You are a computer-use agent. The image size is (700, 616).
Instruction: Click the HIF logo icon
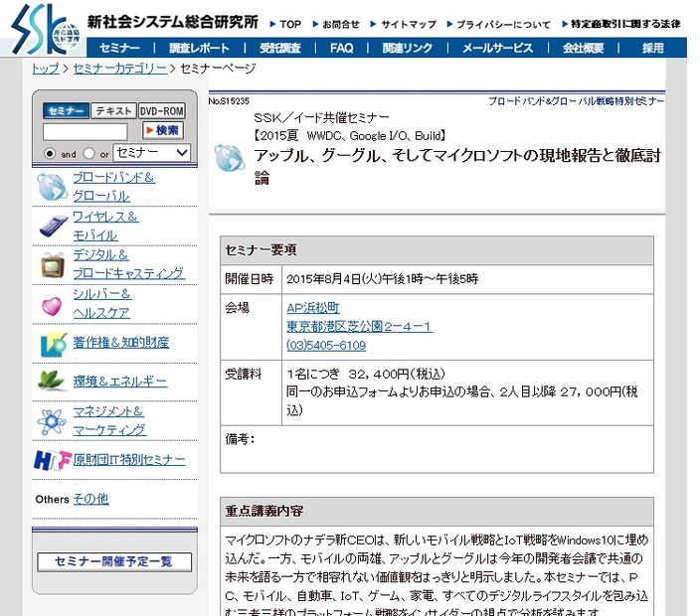click(53, 460)
